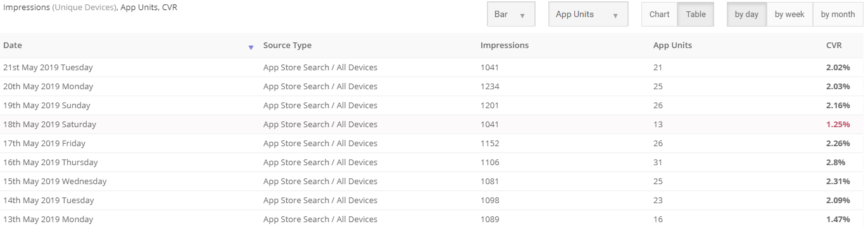The image size is (868, 231).
Task: Sort by Source Type column header
Action: 287,46
